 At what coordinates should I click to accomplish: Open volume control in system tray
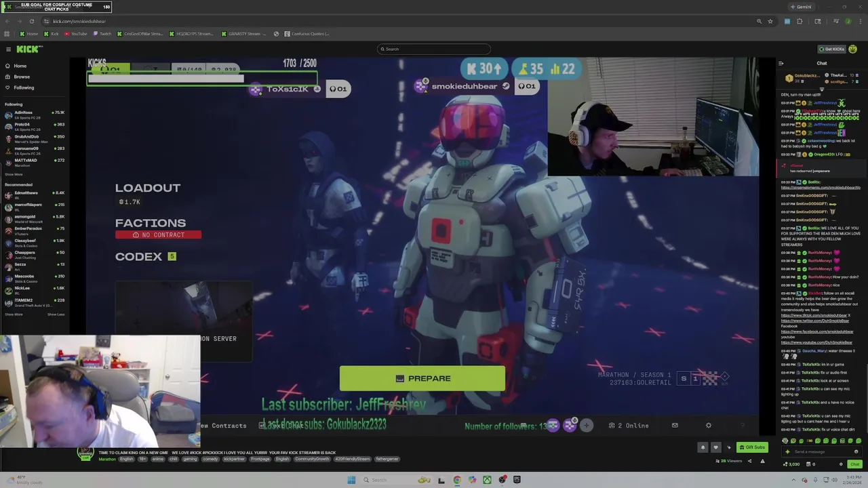point(834,480)
